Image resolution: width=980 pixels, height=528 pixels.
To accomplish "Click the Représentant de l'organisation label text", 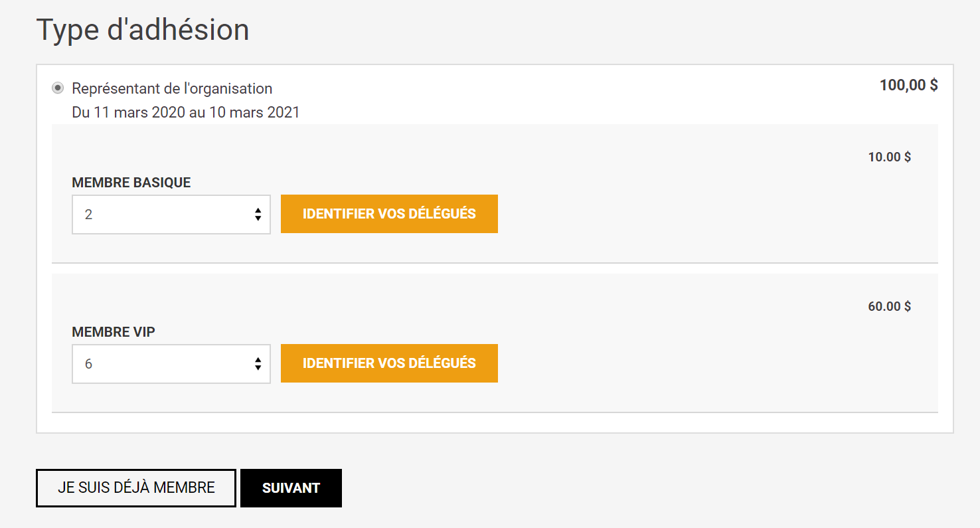I will coord(172,88).
